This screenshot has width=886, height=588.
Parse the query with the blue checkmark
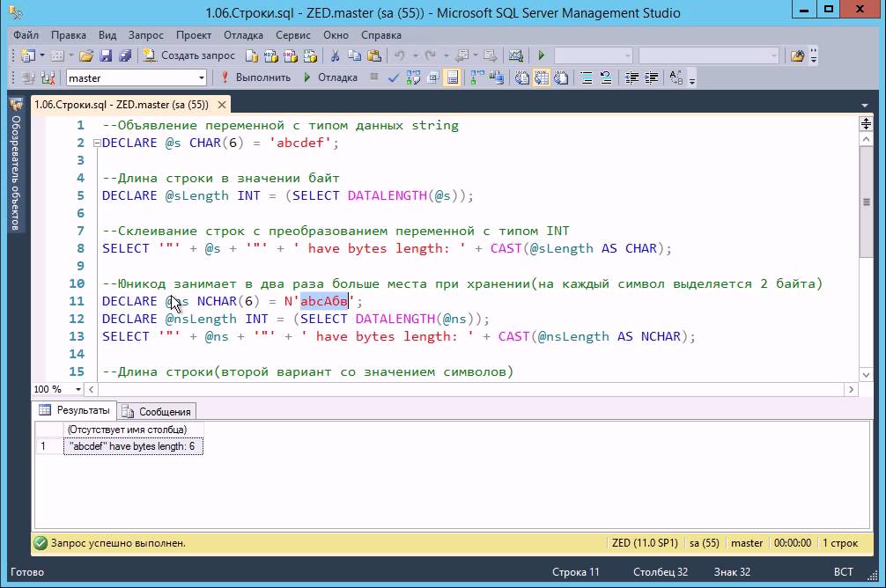pos(394,78)
